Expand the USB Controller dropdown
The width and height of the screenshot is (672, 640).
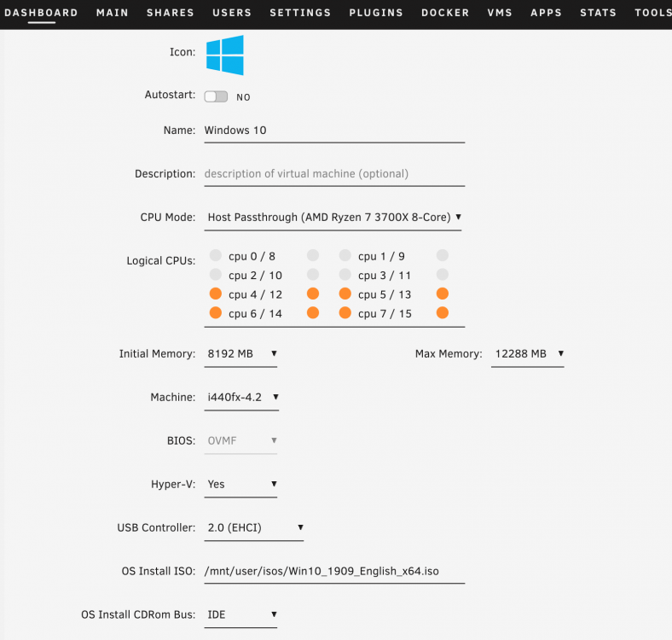tap(254, 527)
